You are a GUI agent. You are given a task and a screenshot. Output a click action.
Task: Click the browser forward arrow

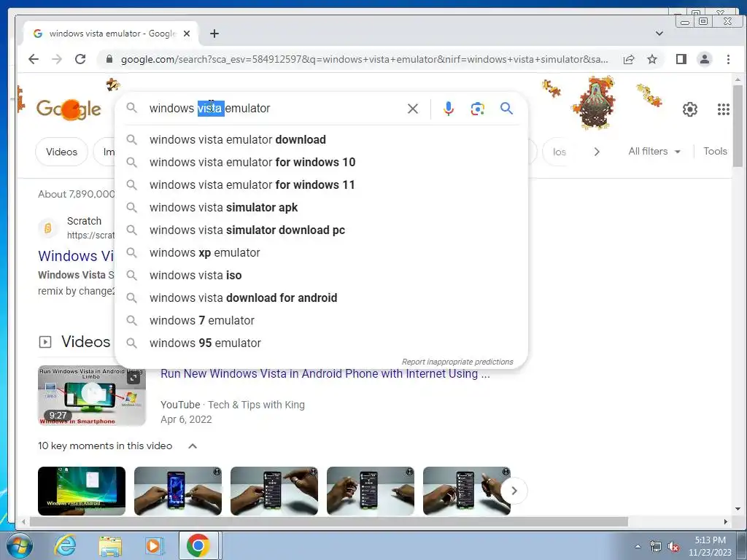click(57, 59)
